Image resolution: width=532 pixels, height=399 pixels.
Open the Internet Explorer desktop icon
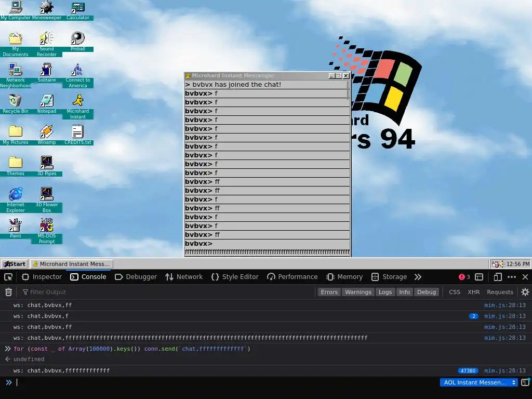[x=16, y=200]
